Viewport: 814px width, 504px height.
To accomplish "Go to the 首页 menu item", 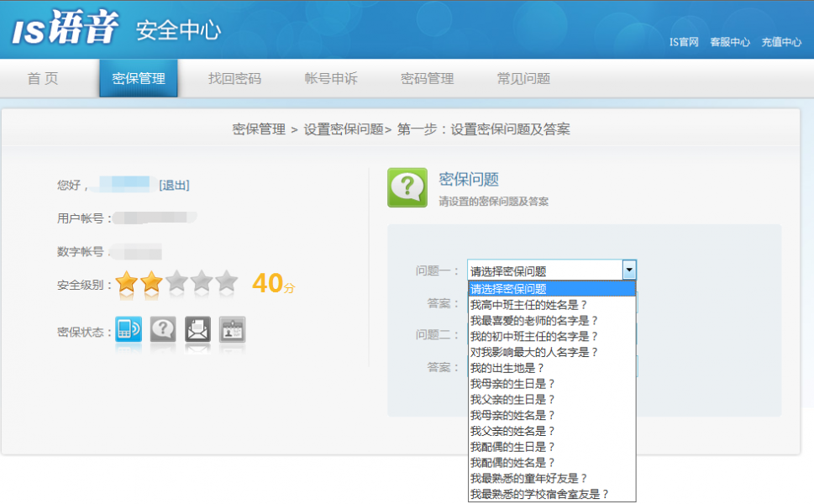I will (x=40, y=78).
